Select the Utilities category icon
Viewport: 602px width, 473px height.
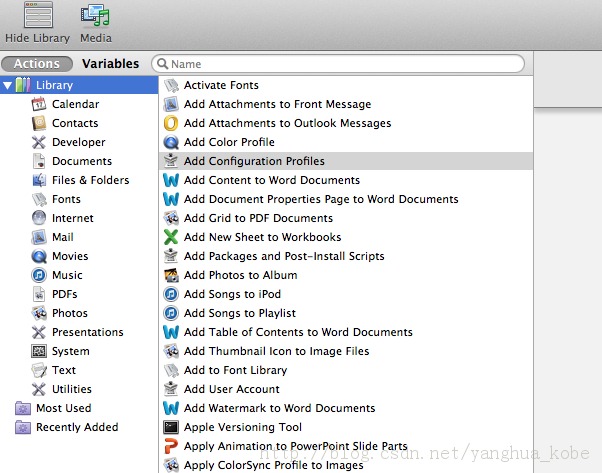(x=39, y=389)
